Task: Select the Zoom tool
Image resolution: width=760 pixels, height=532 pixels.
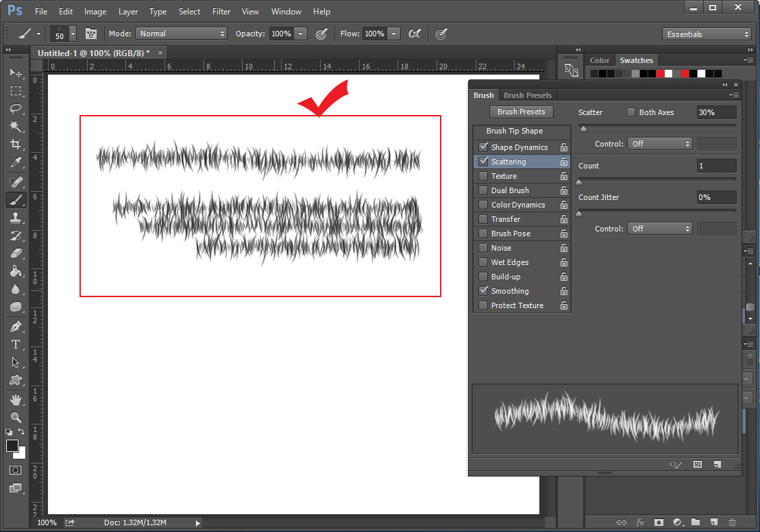Action: (x=16, y=417)
